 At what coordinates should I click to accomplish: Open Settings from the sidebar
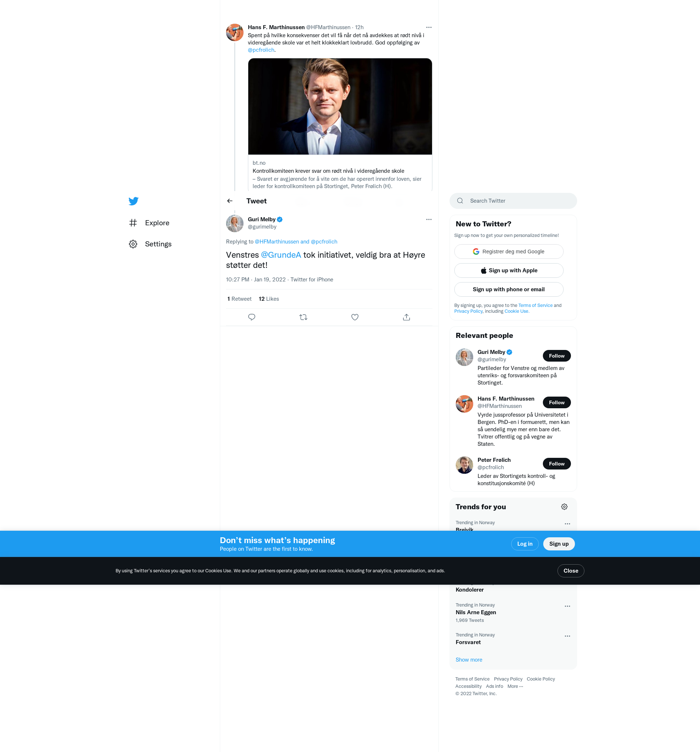point(150,244)
